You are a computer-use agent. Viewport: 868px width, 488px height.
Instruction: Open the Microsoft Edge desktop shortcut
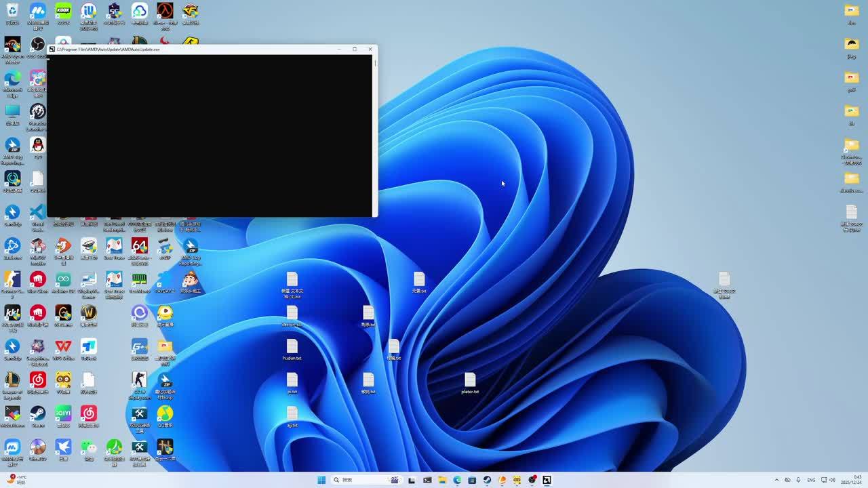tap(12, 79)
